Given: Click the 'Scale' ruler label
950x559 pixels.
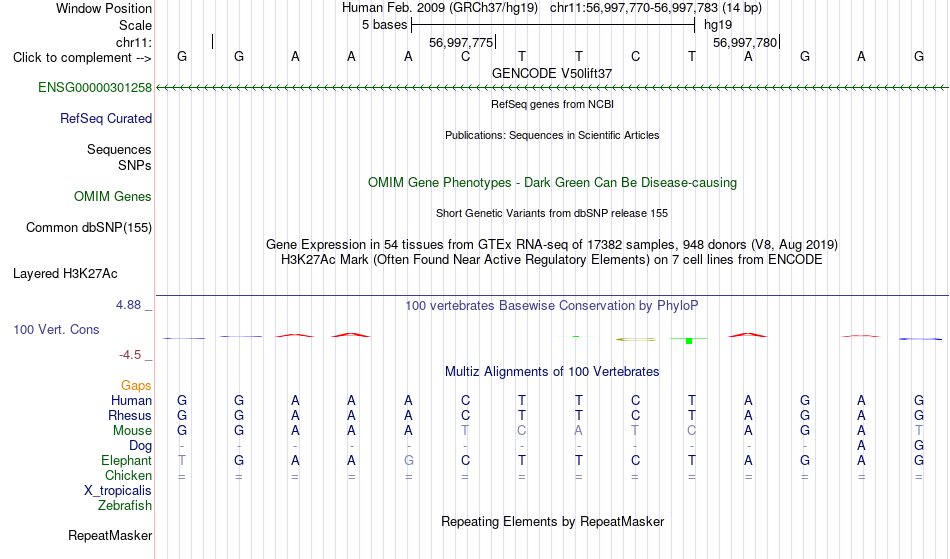Looking at the screenshot, I should pyautogui.click(x=135, y=25).
